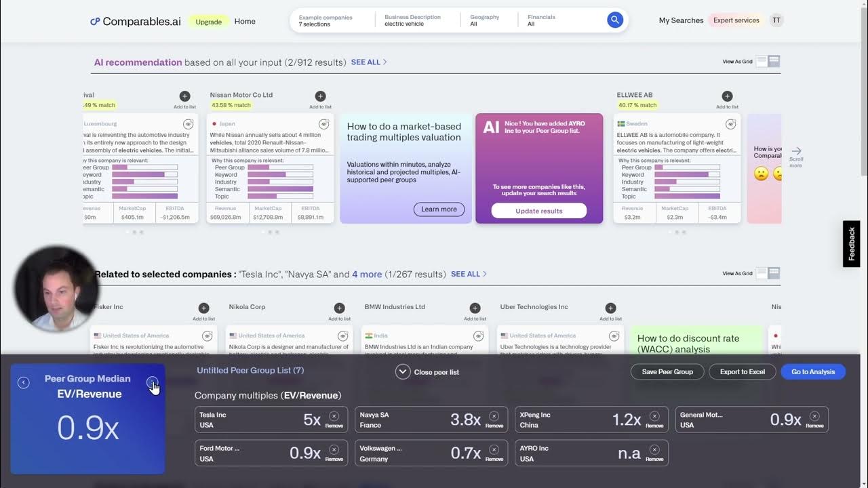Add the Luxembourg company card to list
Viewport: 868px width, 488px height.
(185, 96)
